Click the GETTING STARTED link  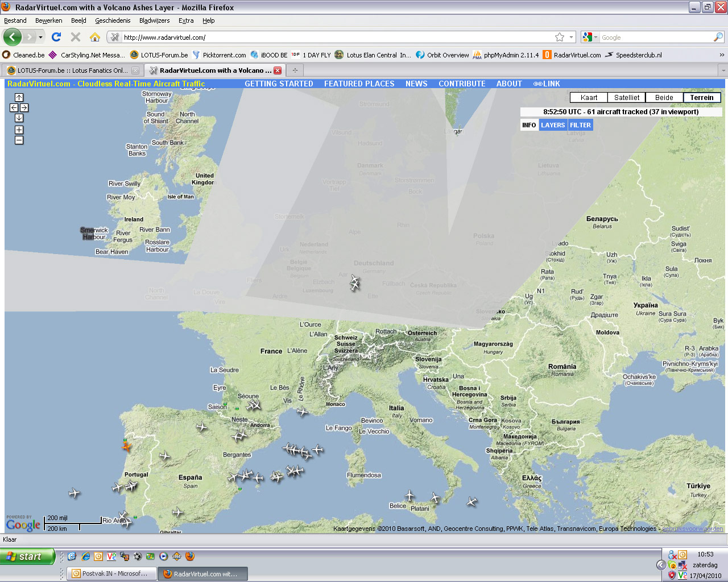pos(279,84)
